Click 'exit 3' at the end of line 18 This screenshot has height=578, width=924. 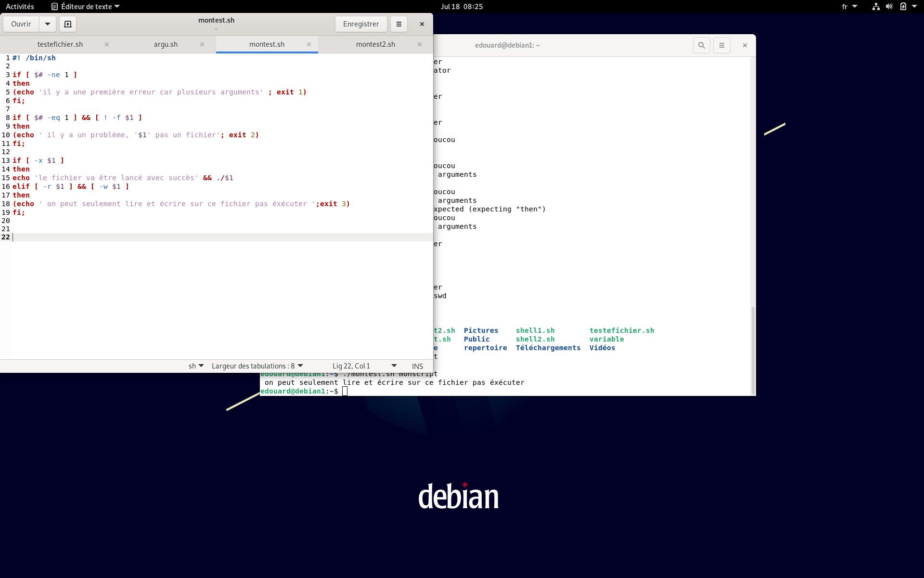(333, 204)
